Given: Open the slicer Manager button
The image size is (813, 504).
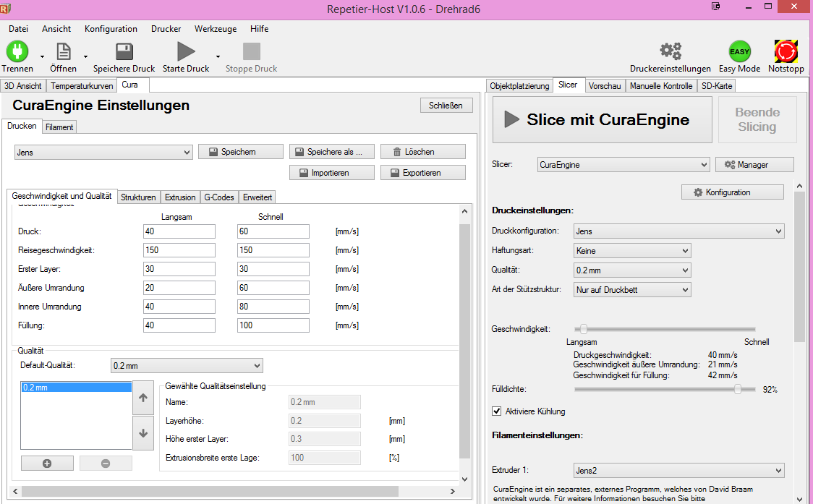Looking at the screenshot, I should pos(754,165).
